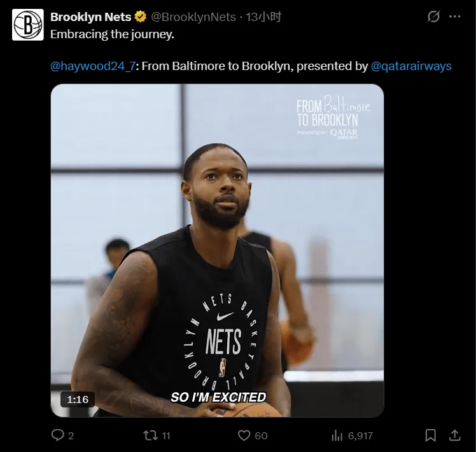The width and height of the screenshot is (476, 452).
Task: Click the reply speech bubble icon
Action: (58, 435)
